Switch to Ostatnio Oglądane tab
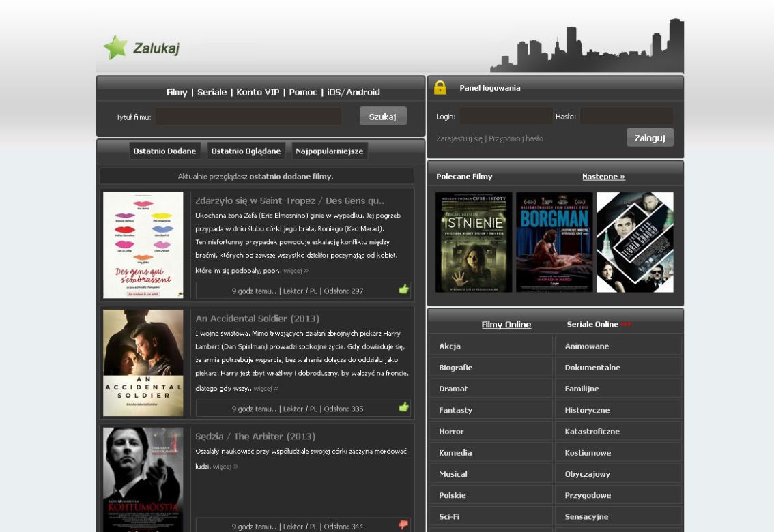 [x=246, y=151]
